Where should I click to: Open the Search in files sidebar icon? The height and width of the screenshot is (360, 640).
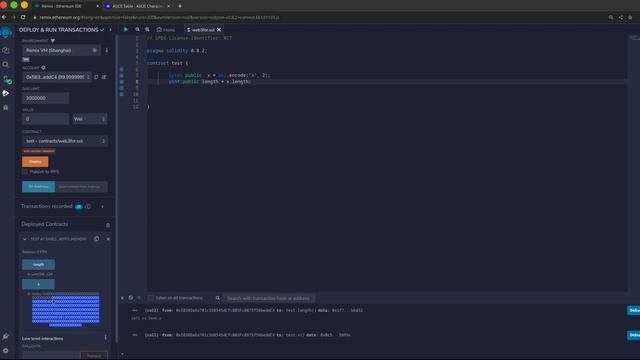(x=6, y=64)
